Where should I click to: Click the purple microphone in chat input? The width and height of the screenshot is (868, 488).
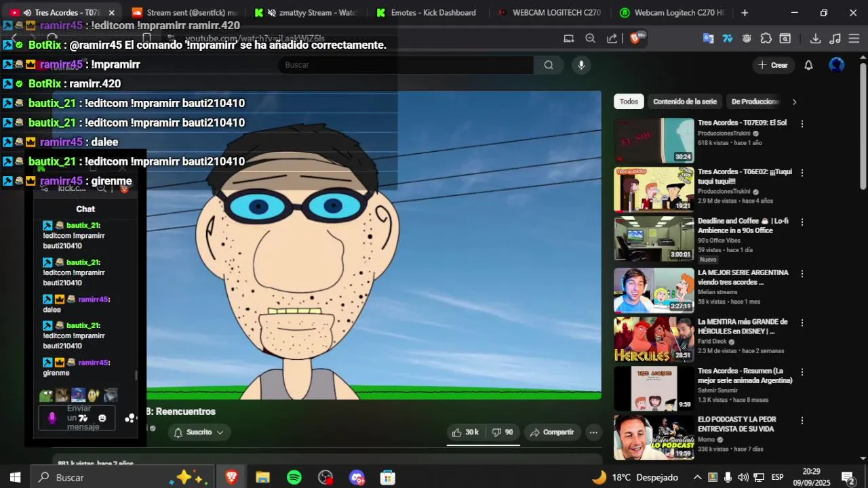[52, 418]
